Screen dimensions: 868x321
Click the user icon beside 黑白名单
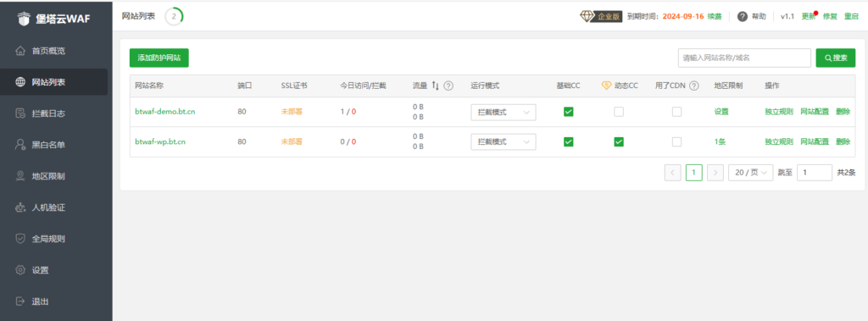(x=20, y=145)
